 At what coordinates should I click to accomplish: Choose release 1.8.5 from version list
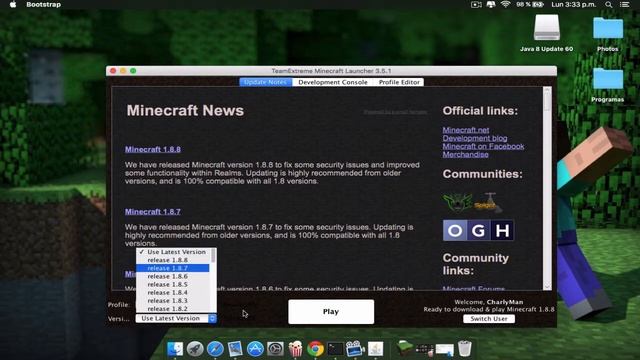point(173,284)
